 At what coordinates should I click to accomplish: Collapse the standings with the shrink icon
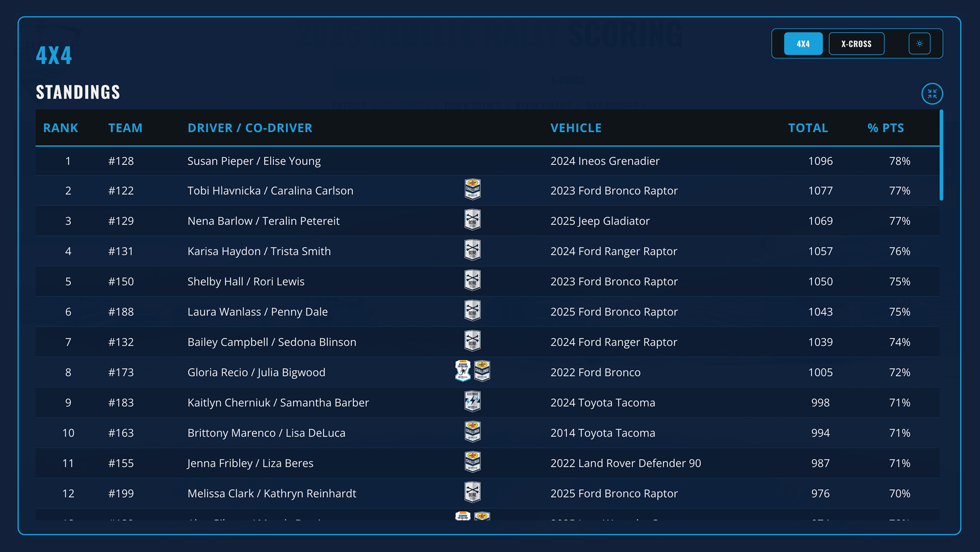932,94
